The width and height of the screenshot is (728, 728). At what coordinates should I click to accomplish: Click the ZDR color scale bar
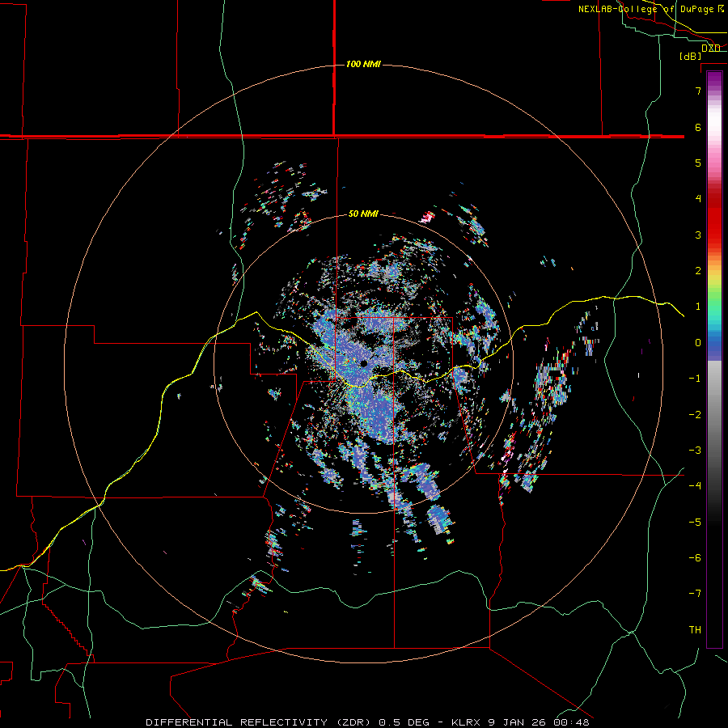point(714,360)
